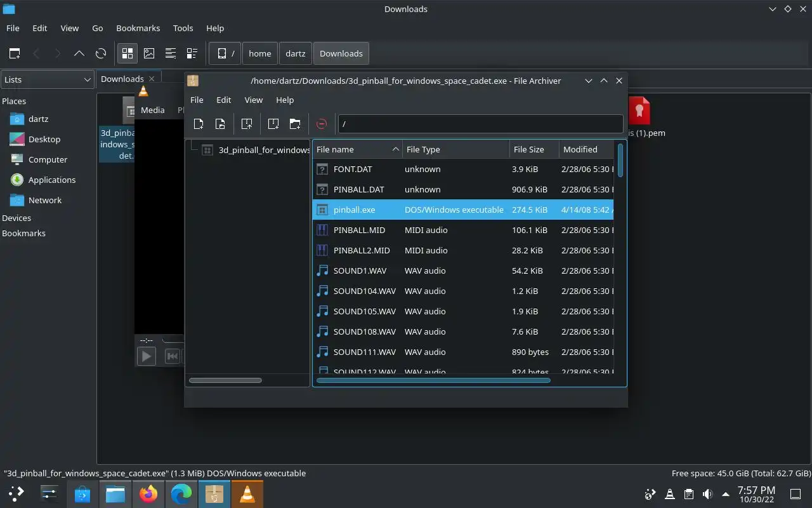The image size is (812, 508).
Task: Click the volume icon in system tray
Action: [x=707, y=494]
